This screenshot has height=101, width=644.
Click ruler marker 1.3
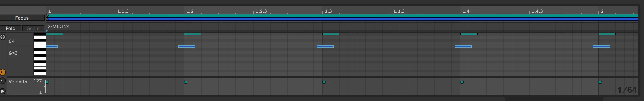click(328, 11)
